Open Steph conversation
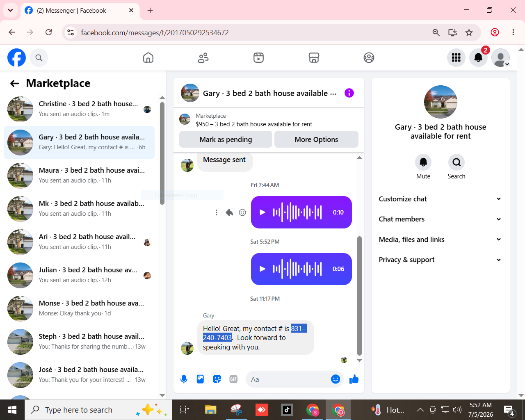The height and width of the screenshot is (420, 525). [79, 342]
